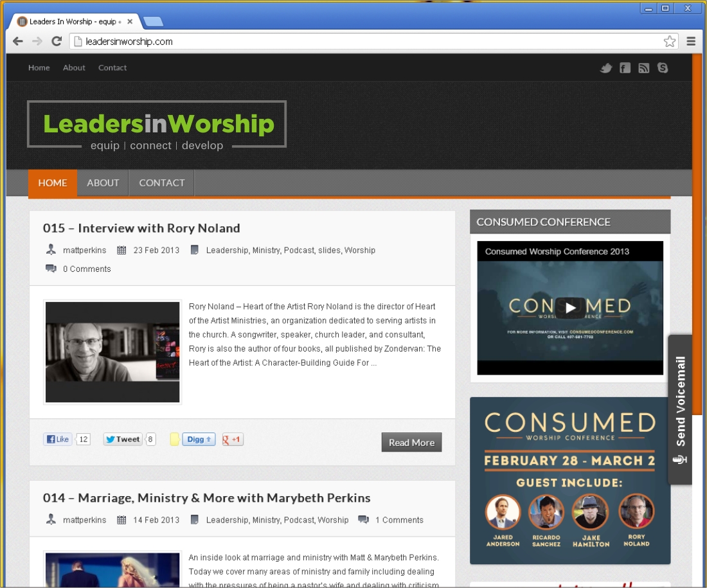This screenshot has width=707, height=588.
Task: Click the LeadersinWorship logo
Action: click(157, 125)
